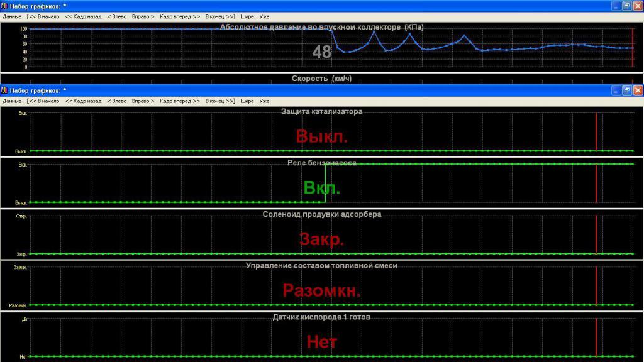The height and width of the screenshot is (362, 644).
Task: Open Данные menu in the upper window
Action: click(x=12, y=16)
